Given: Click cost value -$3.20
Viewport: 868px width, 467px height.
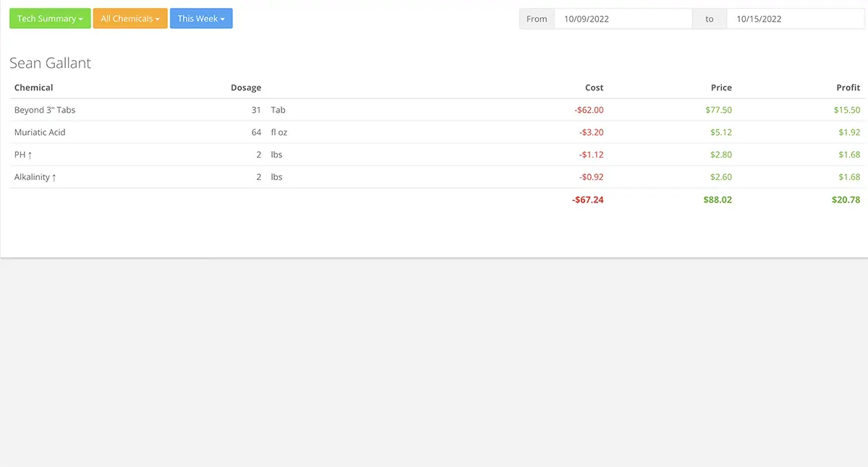Looking at the screenshot, I should (x=591, y=132).
